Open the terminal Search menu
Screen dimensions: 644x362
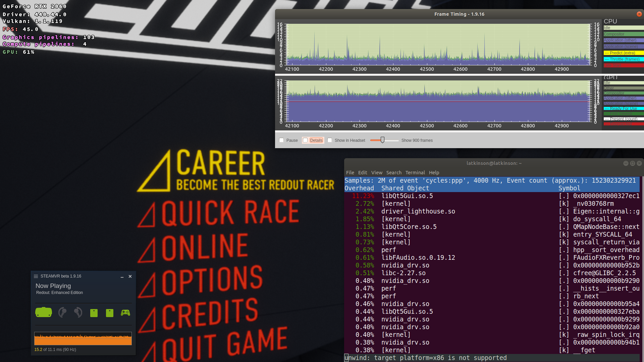pyautogui.click(x=394, y=173)
